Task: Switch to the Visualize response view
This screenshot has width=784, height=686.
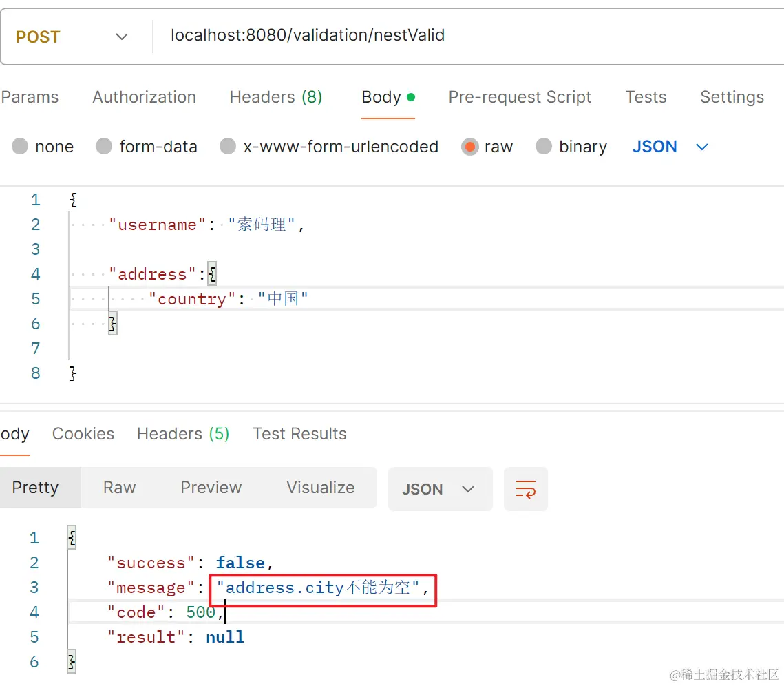Action: (321, 488)
